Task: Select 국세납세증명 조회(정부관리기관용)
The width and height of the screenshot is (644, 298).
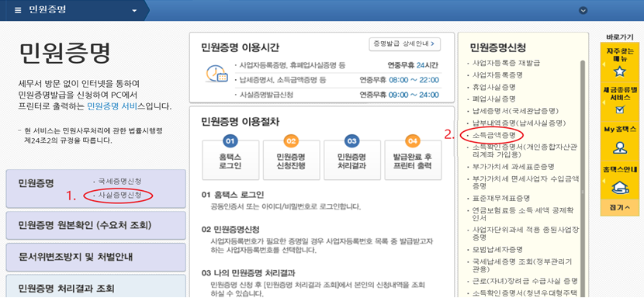Action: coord(523,265)
